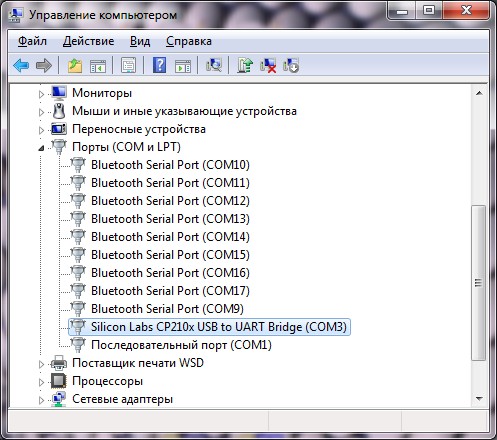Click the Disable device down-arrow icon
497x440 pixels.
point(291,65)
